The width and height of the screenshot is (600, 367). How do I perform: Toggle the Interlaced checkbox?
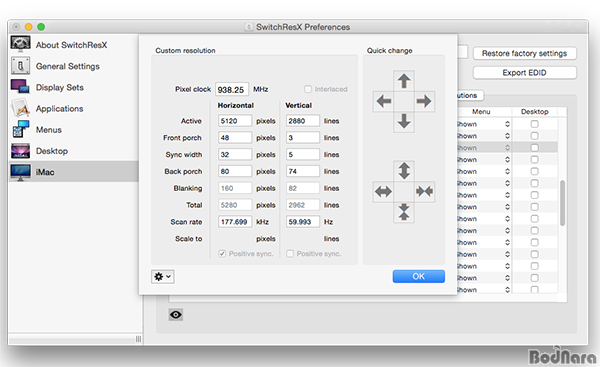(x=308, y=89)
